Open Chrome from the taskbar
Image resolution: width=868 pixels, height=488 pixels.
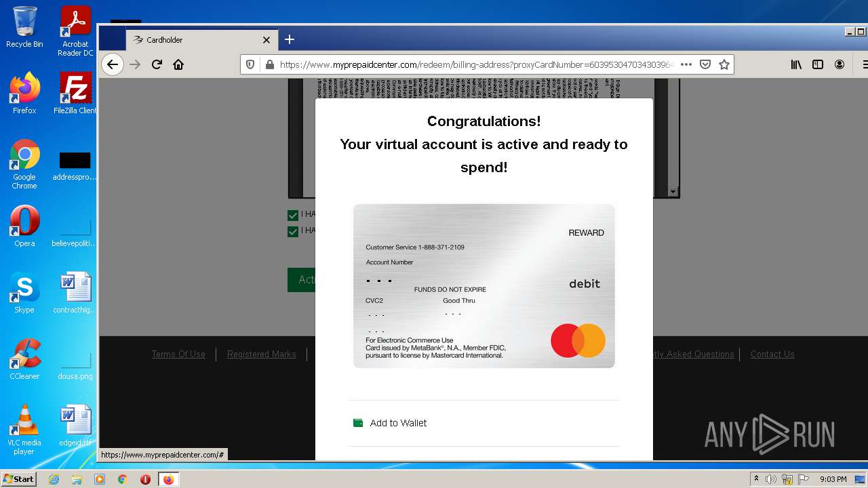tap(122, 479)
